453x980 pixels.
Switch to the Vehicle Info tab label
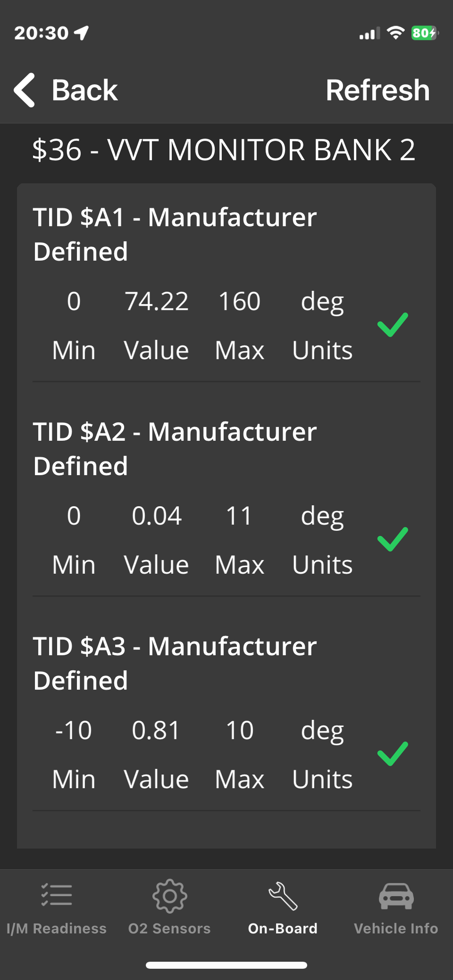click(x=396, y=928)
